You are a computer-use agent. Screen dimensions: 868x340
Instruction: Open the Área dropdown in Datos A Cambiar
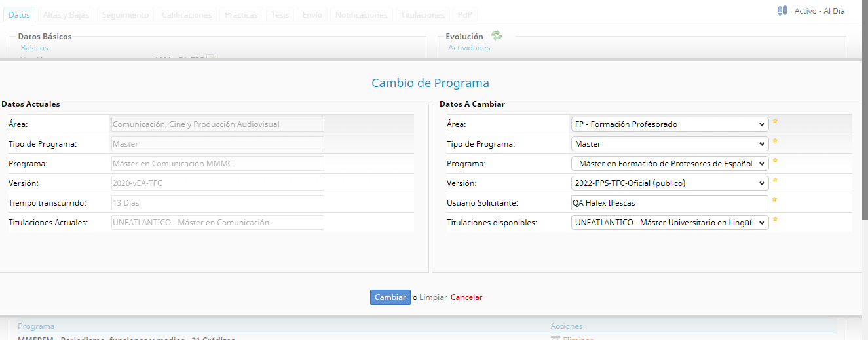pos(669,124)
